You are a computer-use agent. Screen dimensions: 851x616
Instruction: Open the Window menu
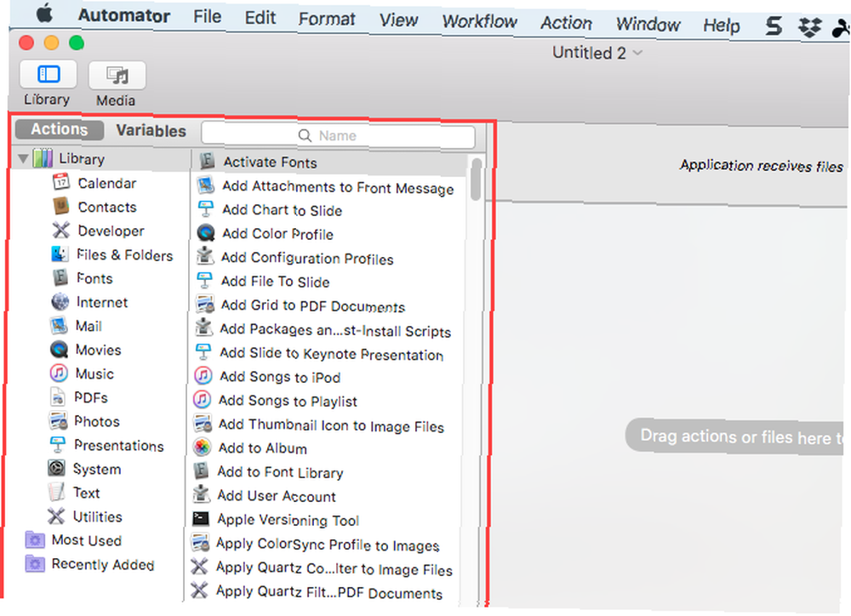click(x=648, y=25)
